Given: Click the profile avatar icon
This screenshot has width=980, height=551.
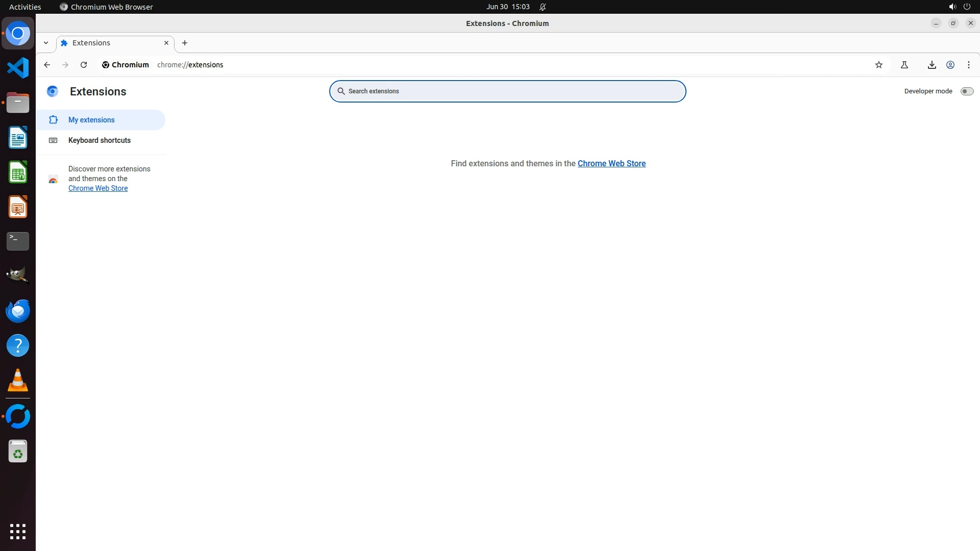Looking at the screenshot, I should pyautogui.click(x=950, y=65).
